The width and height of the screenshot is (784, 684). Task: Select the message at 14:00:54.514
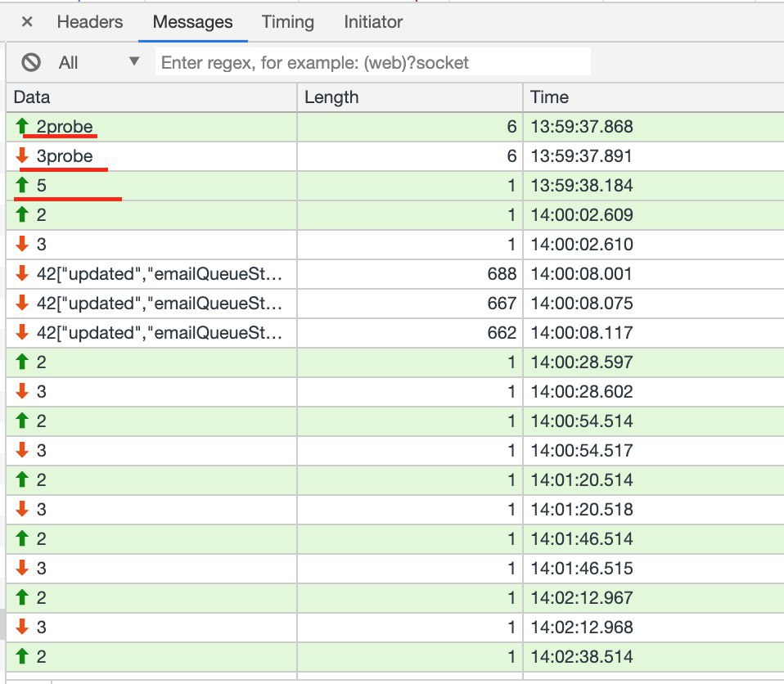395,421
